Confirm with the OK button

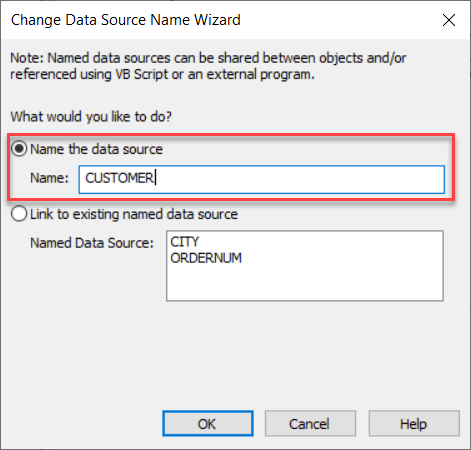pyautogui.click(x=208, y=424)
